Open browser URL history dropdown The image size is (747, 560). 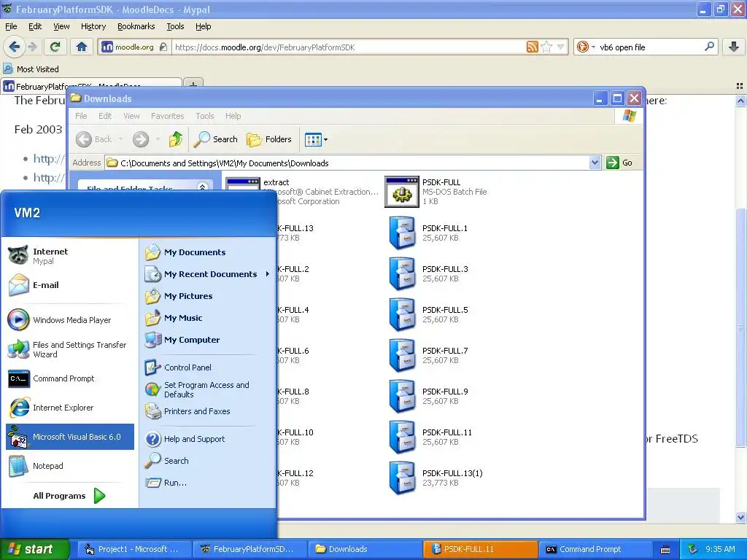[x=561, y=47]
